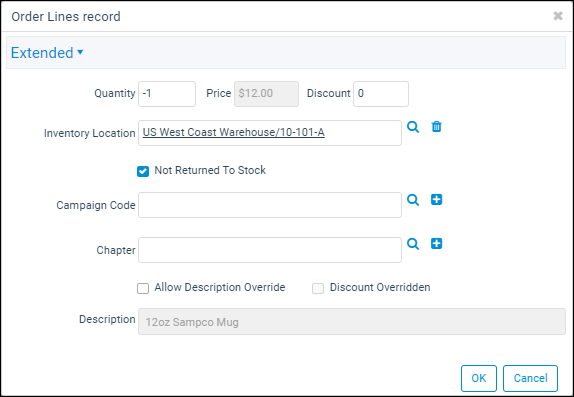The width and height of the screenshot is (574, 397).
Task: Add a new Chapter with plus icon
Action: click(436, 244)
